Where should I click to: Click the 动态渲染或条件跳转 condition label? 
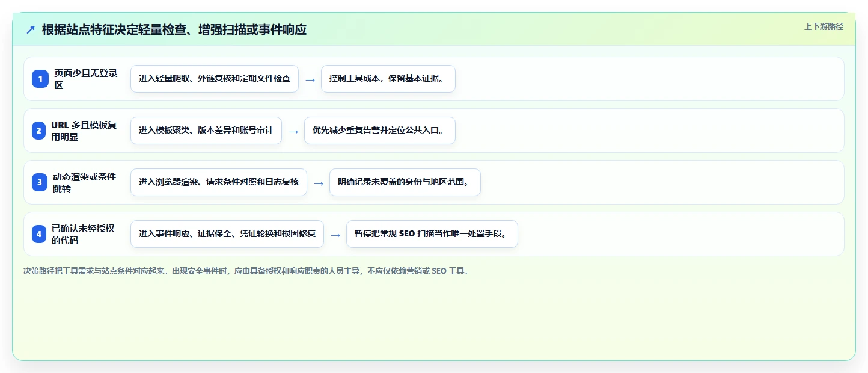[x=84, y=182]
